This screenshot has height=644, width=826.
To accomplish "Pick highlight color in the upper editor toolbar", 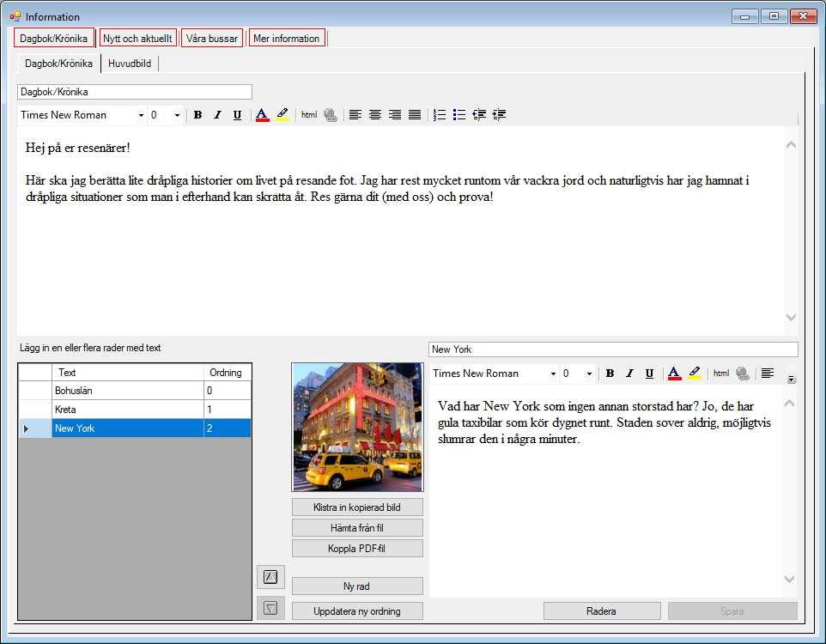I will [282, 115].
